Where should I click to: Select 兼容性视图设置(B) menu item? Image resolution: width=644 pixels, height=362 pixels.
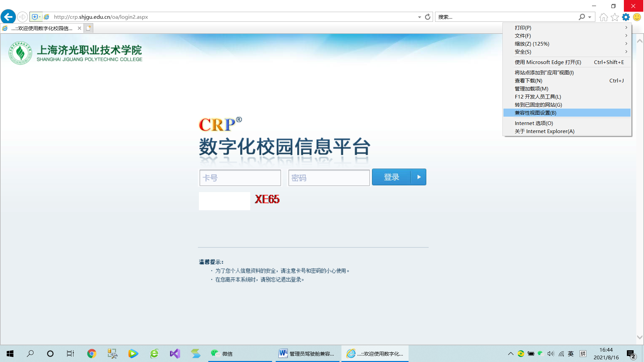coord(567,113)
